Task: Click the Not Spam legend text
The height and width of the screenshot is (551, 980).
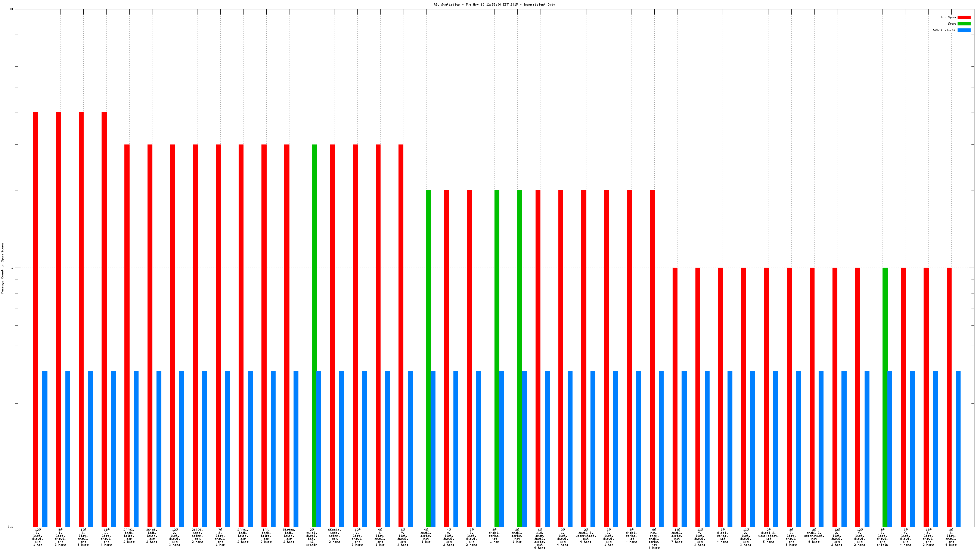Action: 948,17
